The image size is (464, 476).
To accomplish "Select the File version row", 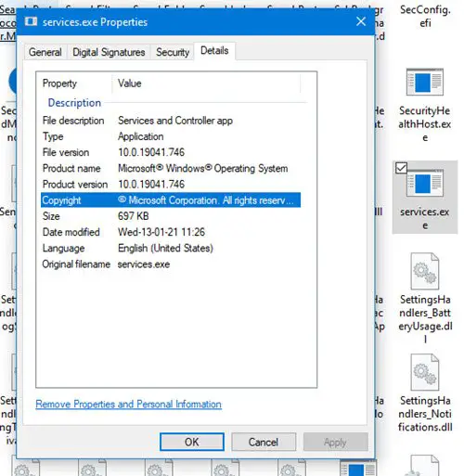I will pos(171,152).
